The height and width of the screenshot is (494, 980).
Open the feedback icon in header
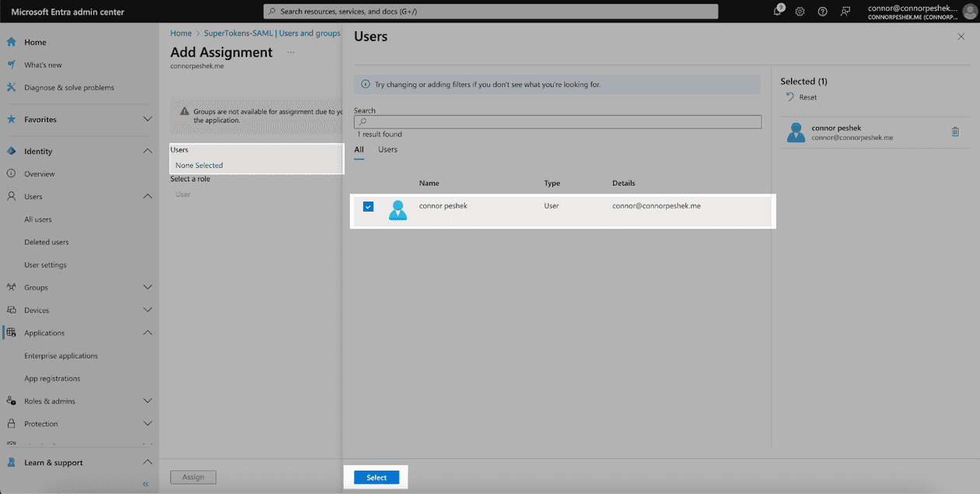point(845,12)
